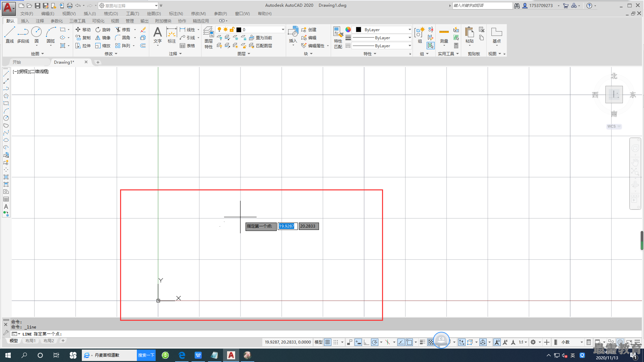Open the layer dropdown showing layer 0
This screenshot has height=362, width=644.
(x=250, y=29)
